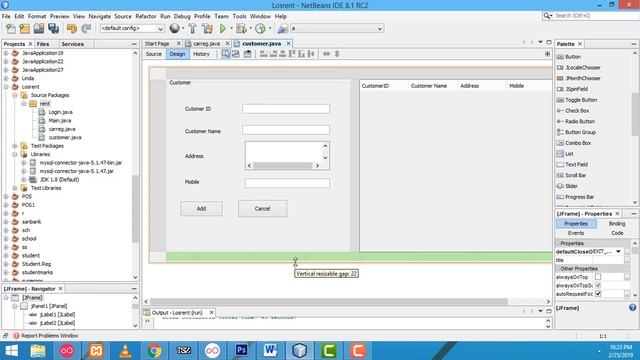Open defaultCloseOperation value dropdown
This screenshot has height=360, width=640.
[x=618, y=252]
